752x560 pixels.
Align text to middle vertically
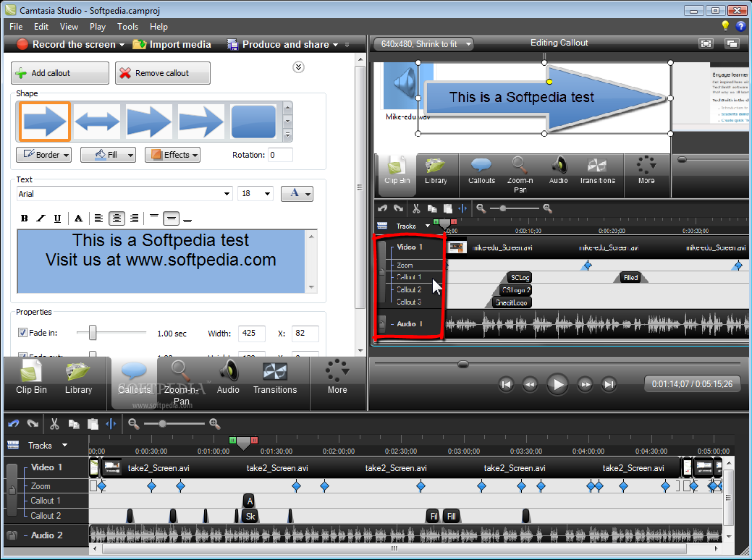(x=172, y=219)
